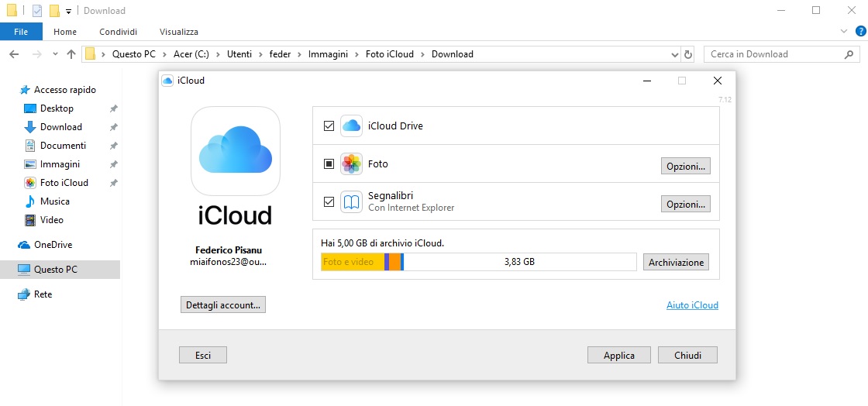This screenshot has width=868, height=406.
Task: Open Foto Opzioni button
Action: 686,166
